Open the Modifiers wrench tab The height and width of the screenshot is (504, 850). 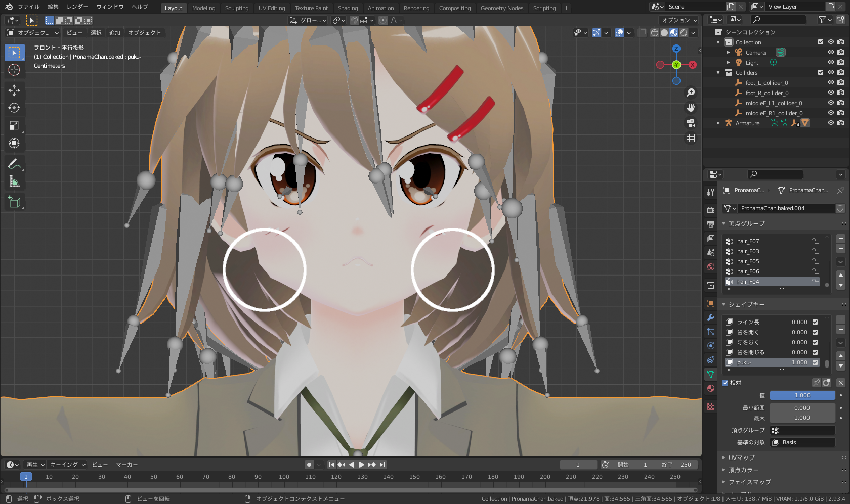coord(711,317)
